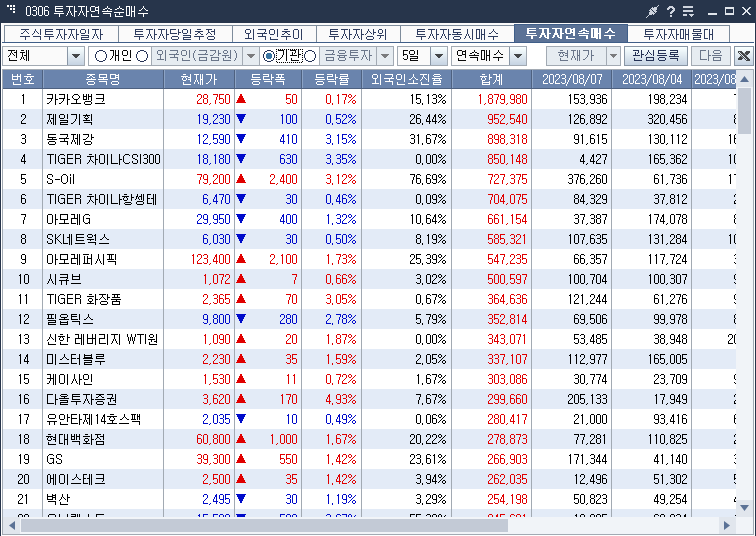Screen dimensions: 756x536
Task: Select the 개인 radio button
Action: click(x=101, y=56)
